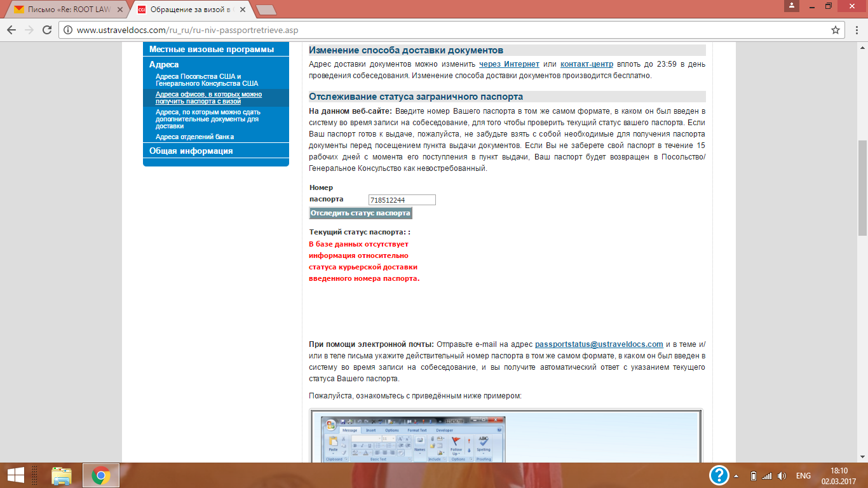Click the passport number input field
Screen dimensions: 868x488
pyautogui.click(x=402, y=200)
